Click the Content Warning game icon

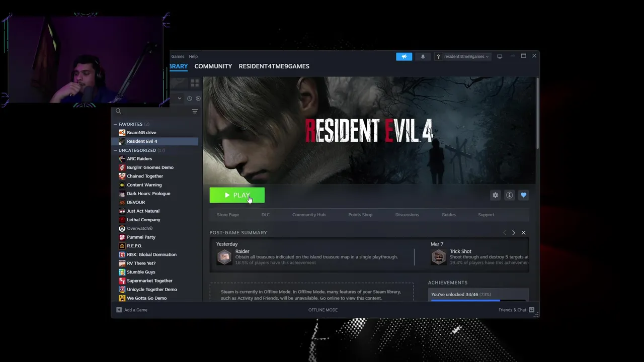click(122, 185)
